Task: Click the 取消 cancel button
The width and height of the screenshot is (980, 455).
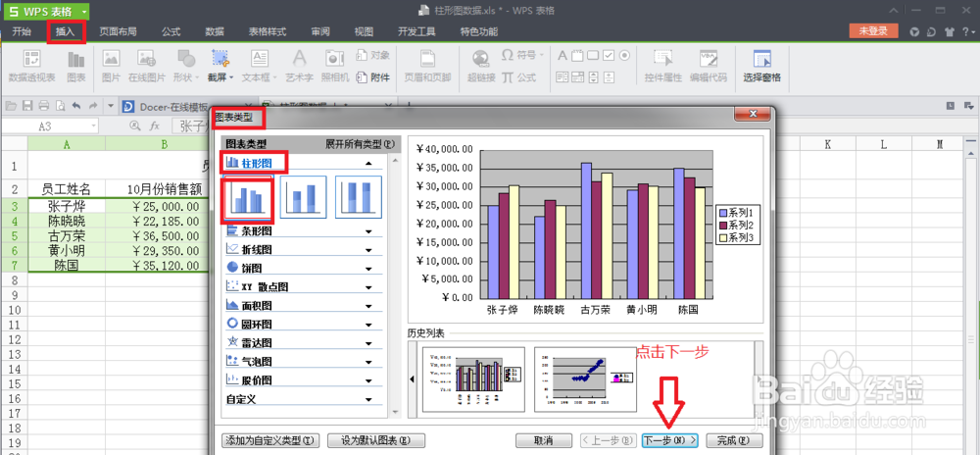Action: pyautogui.click(x=544, y=440)
